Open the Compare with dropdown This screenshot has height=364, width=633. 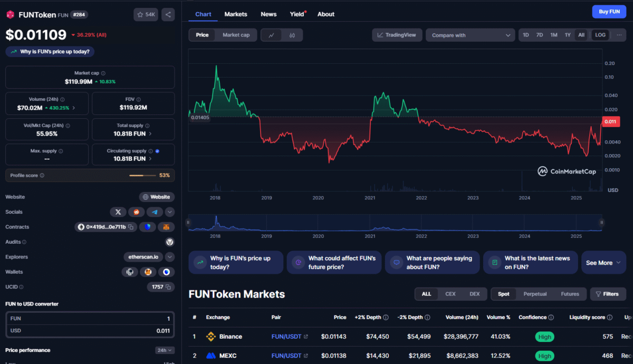(469, 35)
